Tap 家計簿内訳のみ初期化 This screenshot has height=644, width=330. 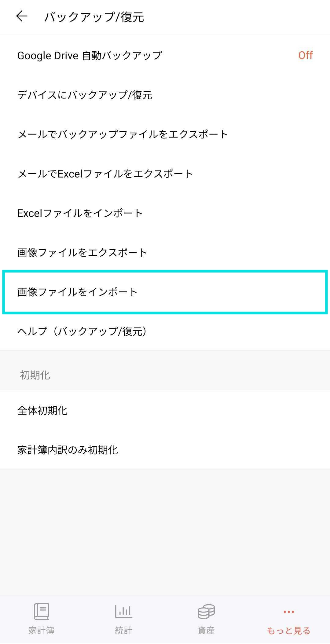coord(68,450)
